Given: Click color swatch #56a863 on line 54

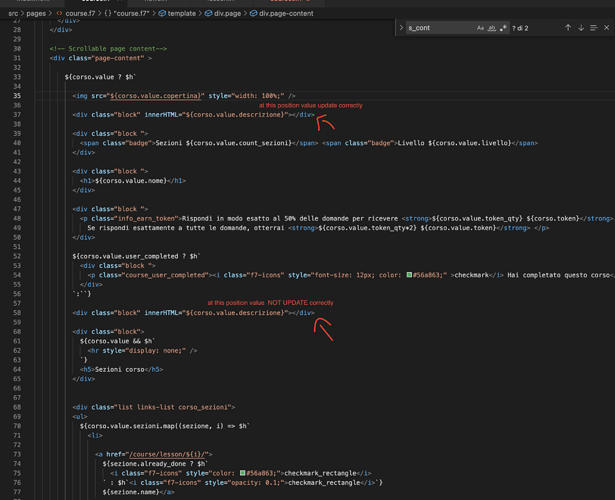Looking at the screenshot, I should pyautogui.click(x=409, y=275).
